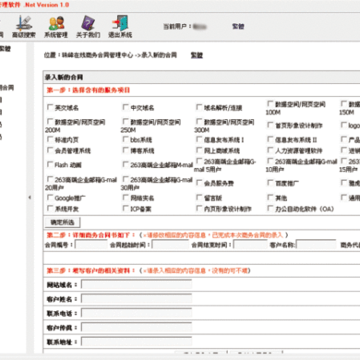Check the 英文域名 checkbox

pos(50,107)
